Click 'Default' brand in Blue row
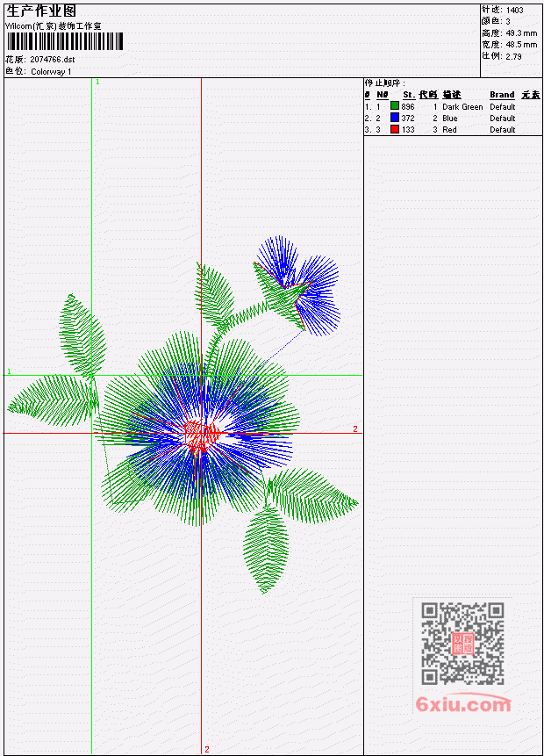Image resolution: width=544 pixels, height=756 pixels. 502,119
